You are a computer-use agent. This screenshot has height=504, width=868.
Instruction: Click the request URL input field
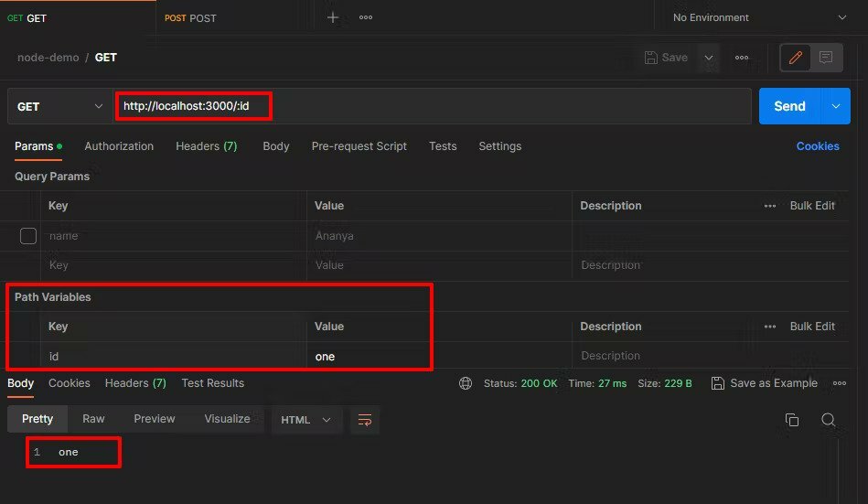pyautogui.click(x=432, y=106)
